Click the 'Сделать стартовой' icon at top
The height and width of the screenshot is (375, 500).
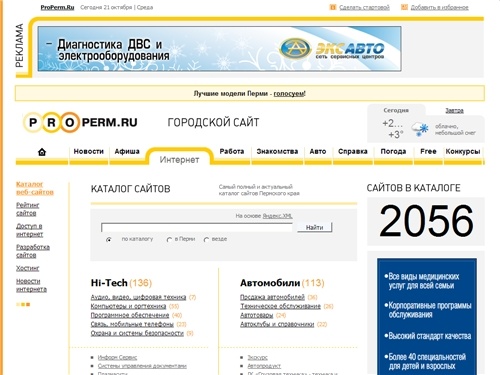(x=333, y=7)
